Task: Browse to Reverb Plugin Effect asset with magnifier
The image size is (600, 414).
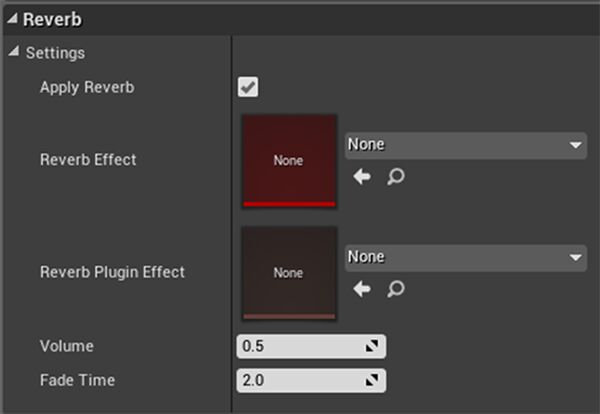Action: click(x=395, y=289)
